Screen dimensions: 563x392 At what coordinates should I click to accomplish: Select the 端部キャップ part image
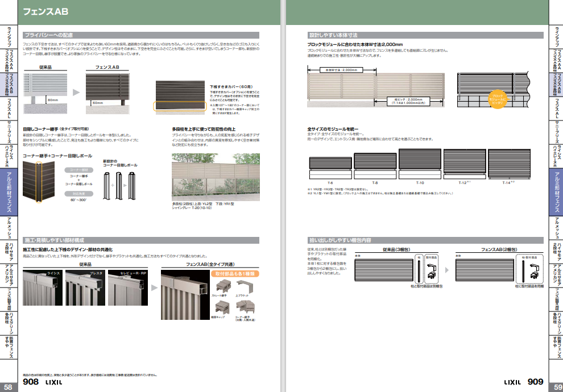(x=222, y=308)
